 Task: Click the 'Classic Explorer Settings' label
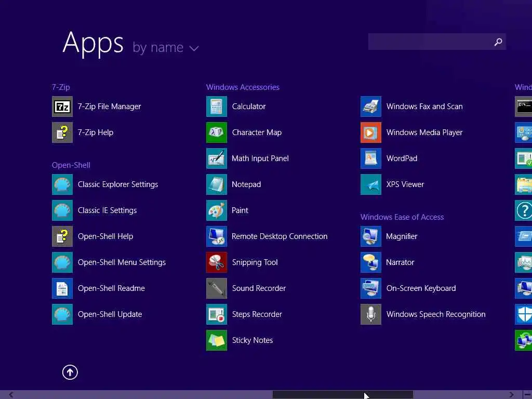pos(118,184)
